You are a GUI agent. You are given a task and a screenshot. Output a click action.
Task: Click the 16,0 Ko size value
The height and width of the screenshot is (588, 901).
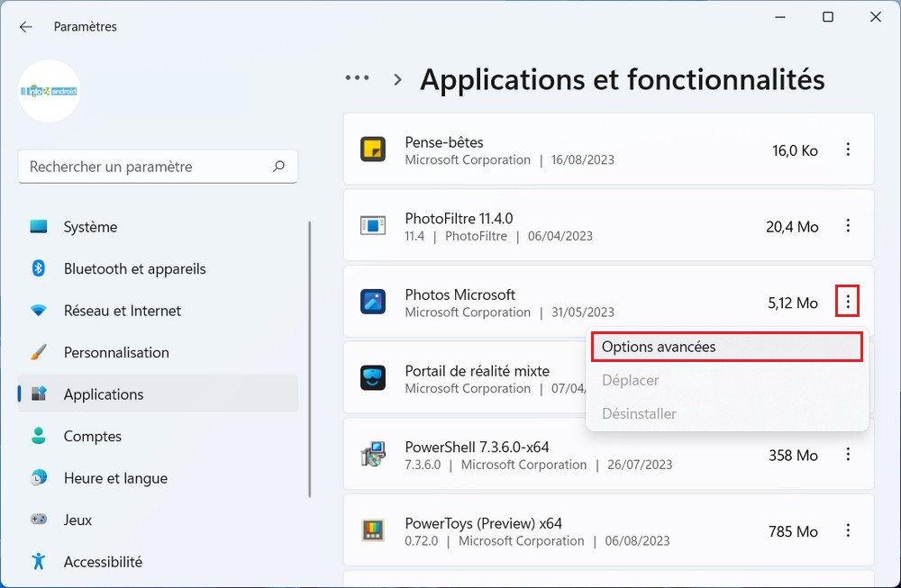(x=795, y=150)
